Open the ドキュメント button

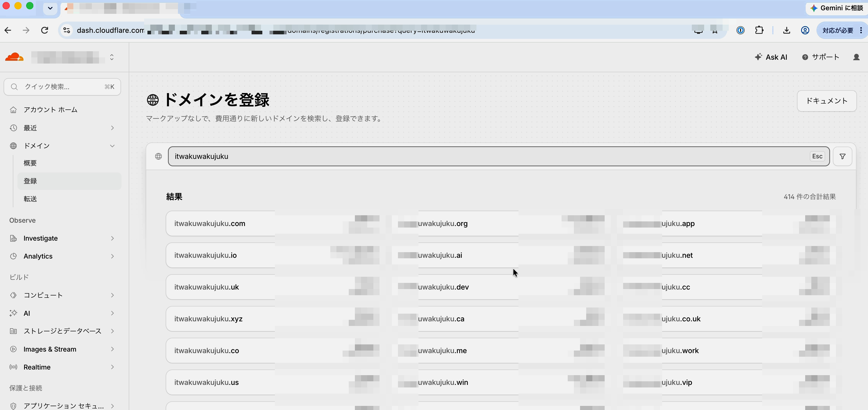(826, 101)
